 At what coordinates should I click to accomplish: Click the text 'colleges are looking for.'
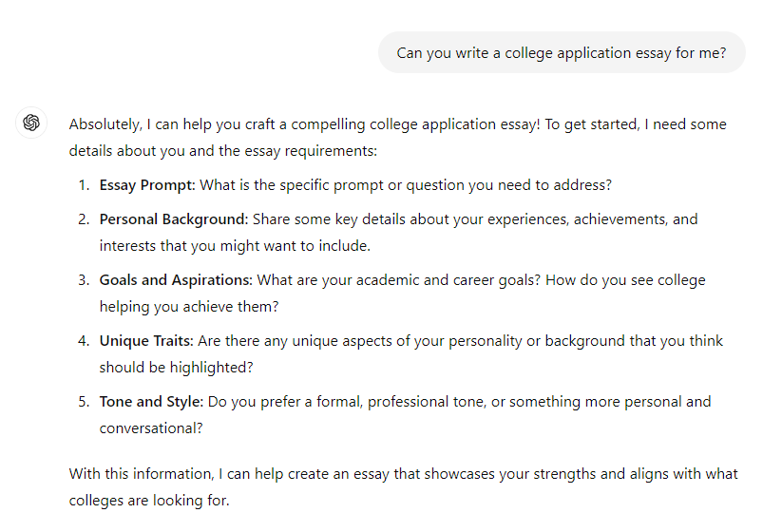[x=149, y=500]
